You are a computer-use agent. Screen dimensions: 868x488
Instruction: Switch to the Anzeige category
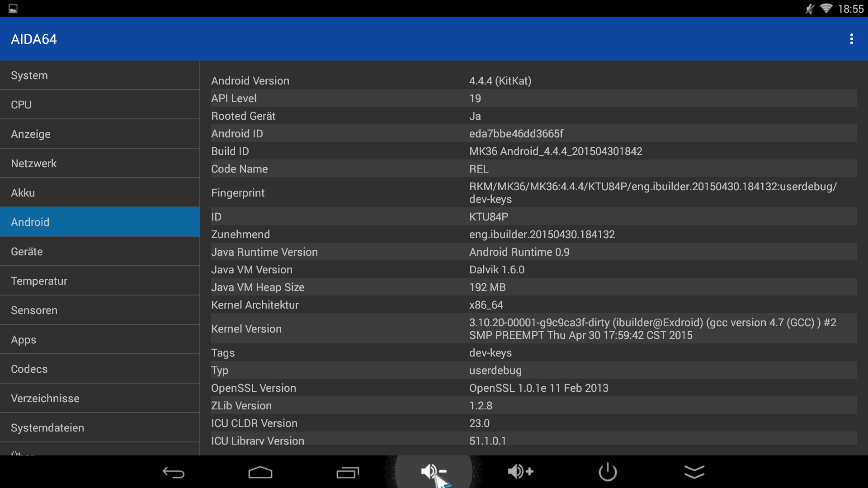99,134
